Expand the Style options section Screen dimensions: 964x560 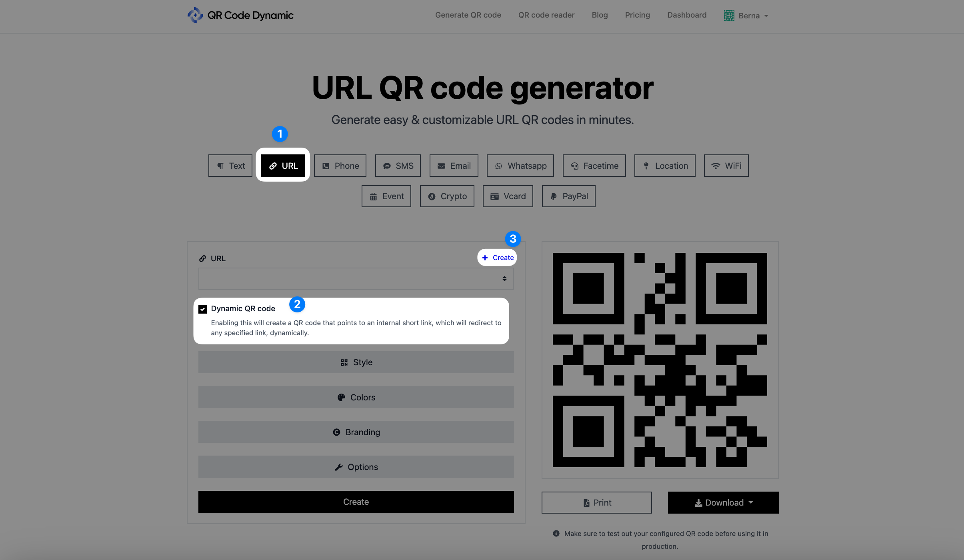click(x=356, y=361)
